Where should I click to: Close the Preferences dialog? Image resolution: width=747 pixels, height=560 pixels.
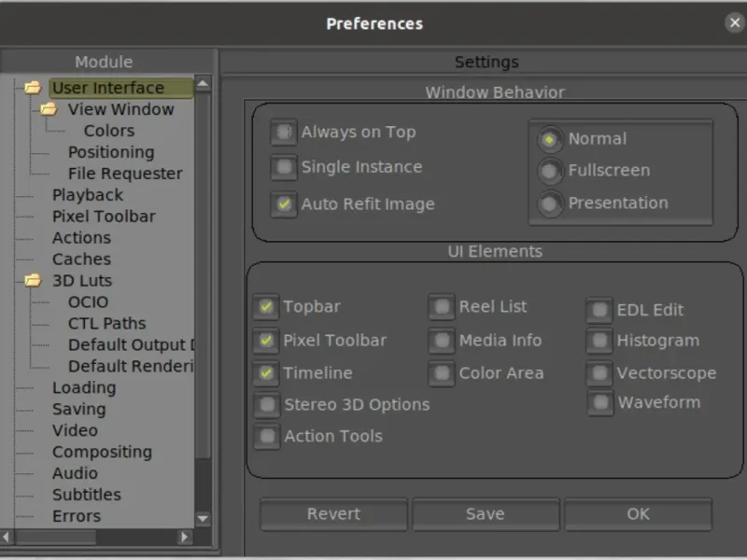[x=736, y=23]
